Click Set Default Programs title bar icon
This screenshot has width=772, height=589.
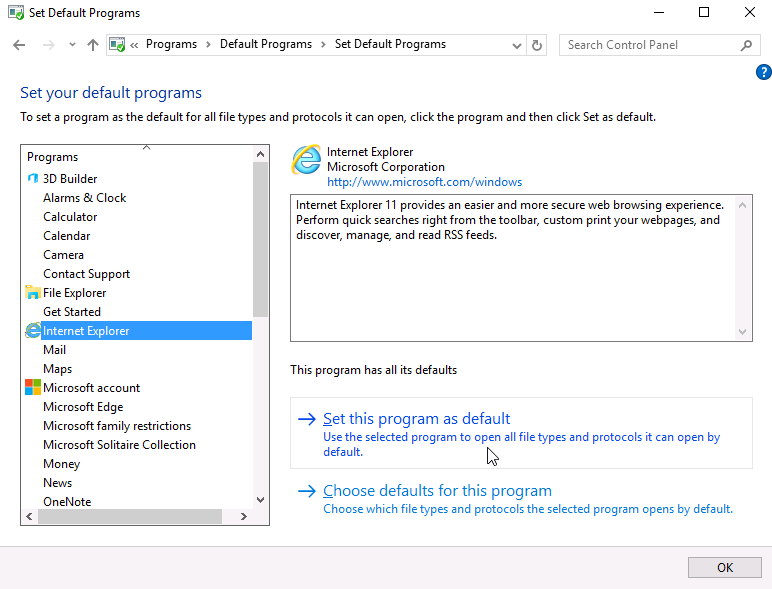point(16,12)
